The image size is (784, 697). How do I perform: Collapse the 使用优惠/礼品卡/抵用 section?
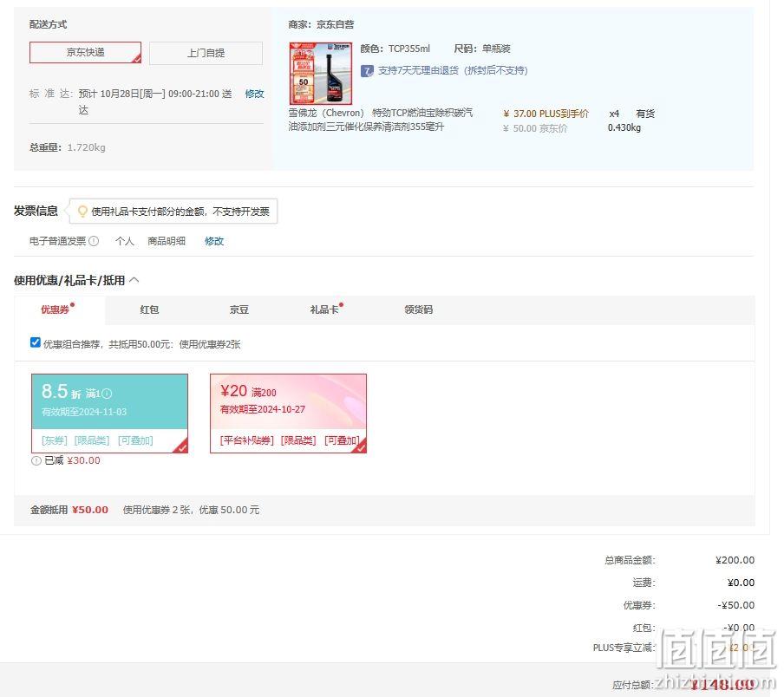tap(134, 280)
